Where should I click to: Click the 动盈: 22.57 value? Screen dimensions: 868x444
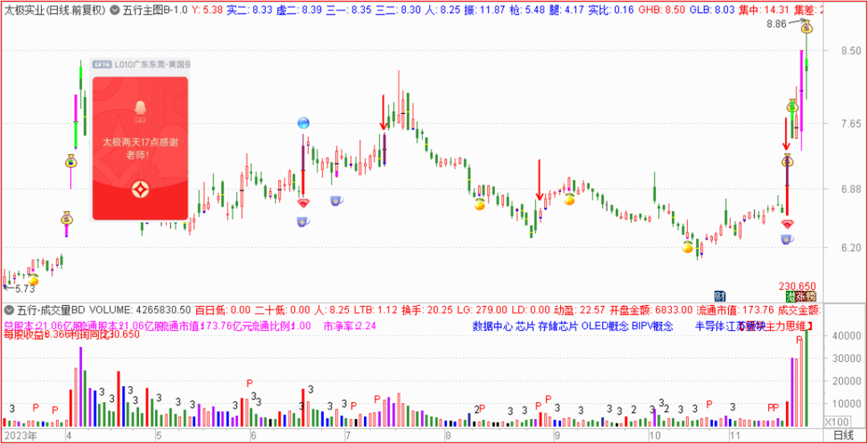(580, 309)
